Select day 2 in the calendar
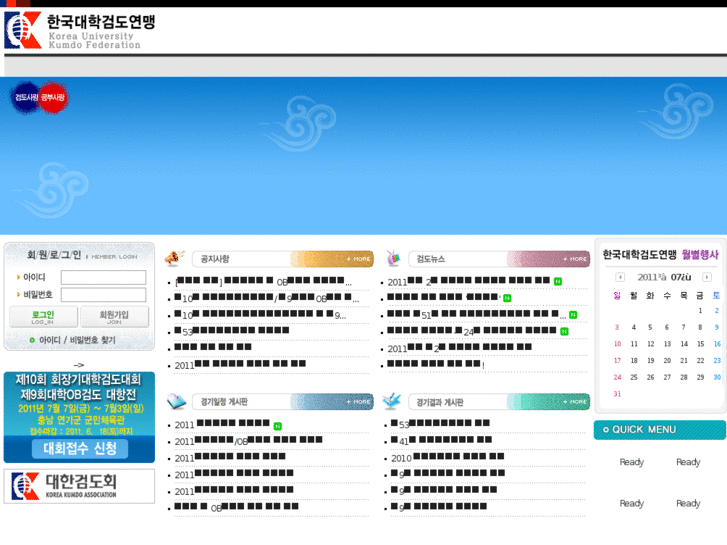727x545 pixels. point(717,310)
